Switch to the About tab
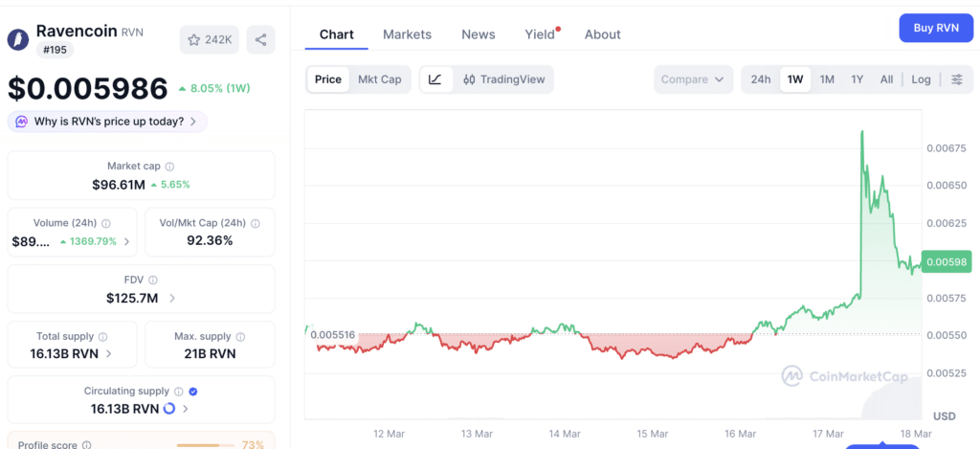The height and width of the screenshot is (449, 980). click(x=603, y=34)
